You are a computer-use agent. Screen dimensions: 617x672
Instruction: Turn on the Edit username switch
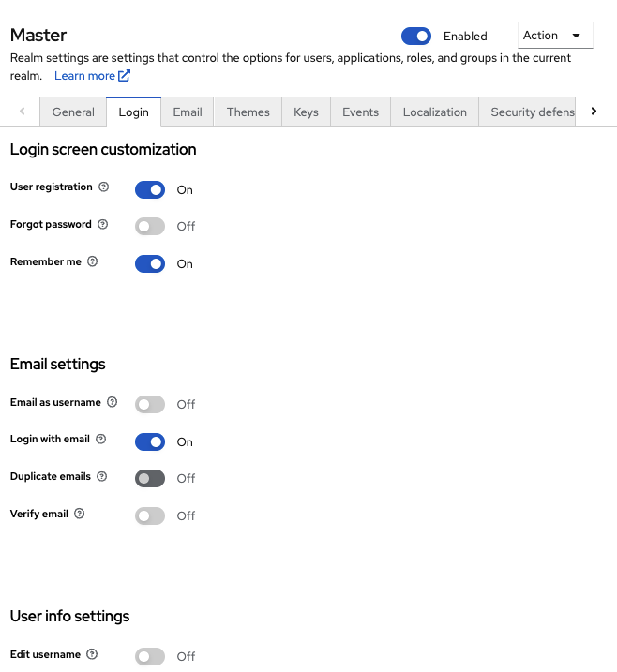click(150, 656)
